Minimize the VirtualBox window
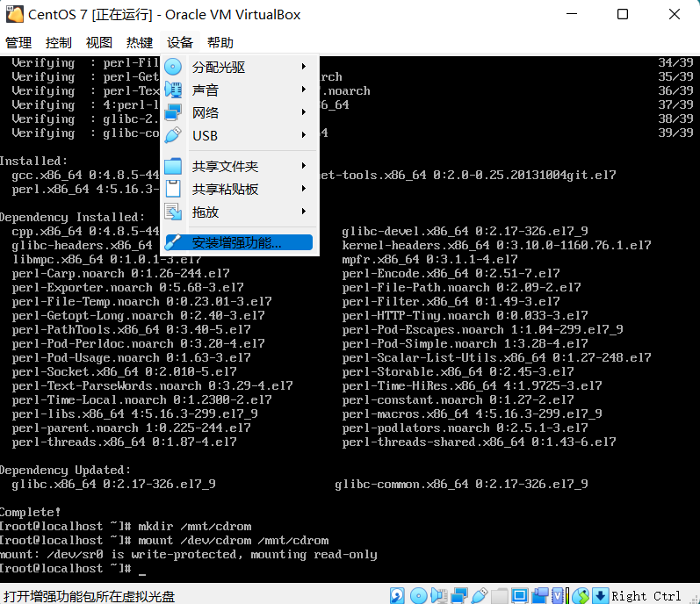This screenshot has width=700, height=604. [572, 14]
